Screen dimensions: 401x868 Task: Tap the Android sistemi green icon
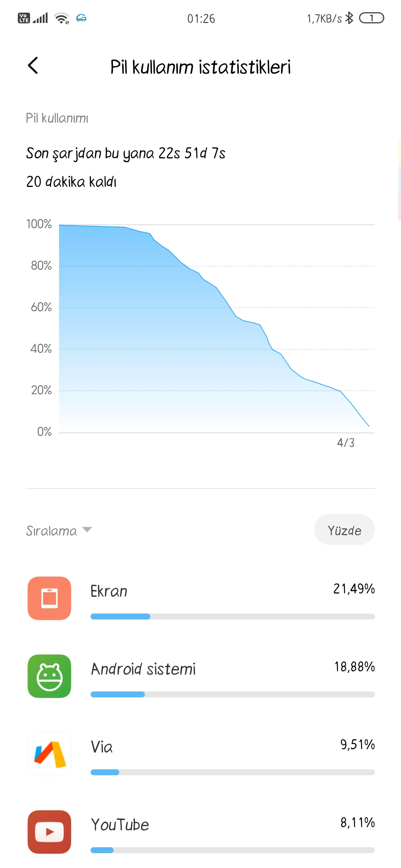(49, 676)
